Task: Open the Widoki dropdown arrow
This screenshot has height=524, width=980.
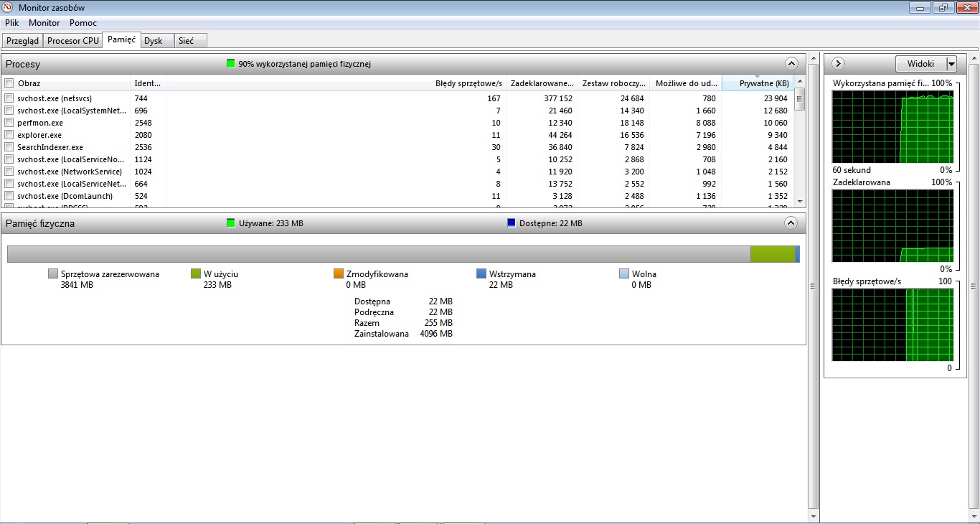Action: coord(951,64)
